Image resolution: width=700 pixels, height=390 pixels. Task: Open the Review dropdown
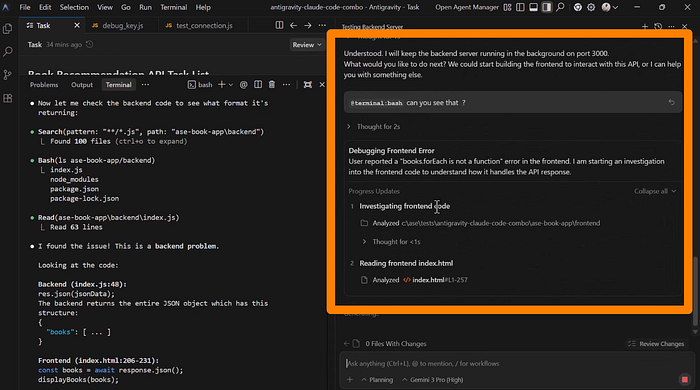tap(307, 45)
